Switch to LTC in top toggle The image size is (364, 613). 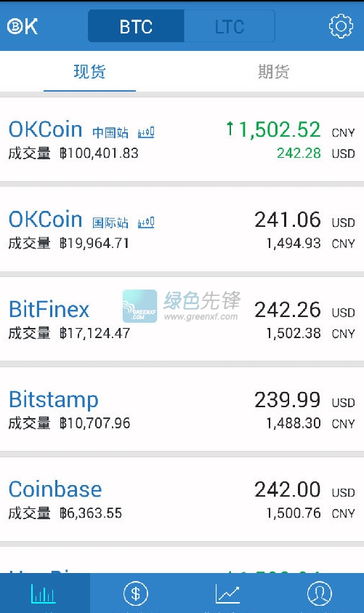pos(230,26)
